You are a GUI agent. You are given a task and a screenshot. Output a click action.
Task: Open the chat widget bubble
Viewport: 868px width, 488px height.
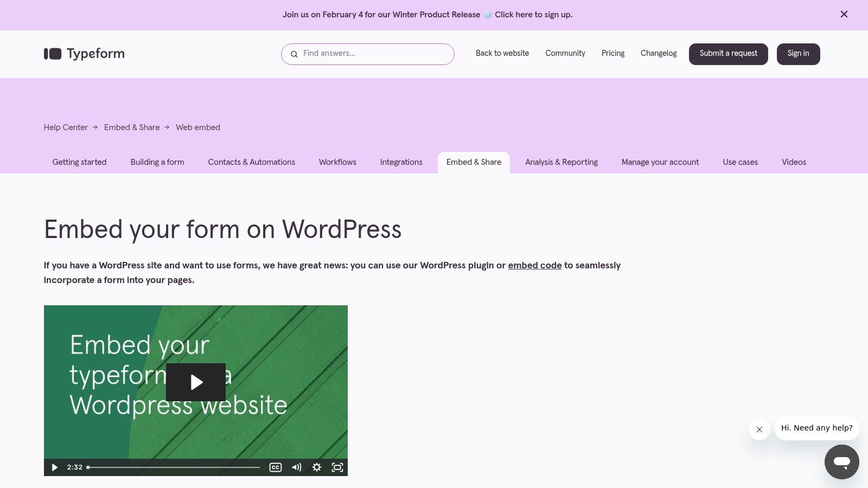[x=841, y=462]
